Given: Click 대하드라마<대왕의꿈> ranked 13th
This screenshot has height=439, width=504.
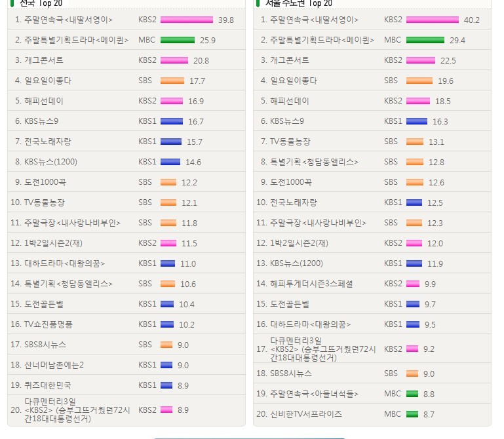Looking at the screenshot, I should (x=65, y=263).
